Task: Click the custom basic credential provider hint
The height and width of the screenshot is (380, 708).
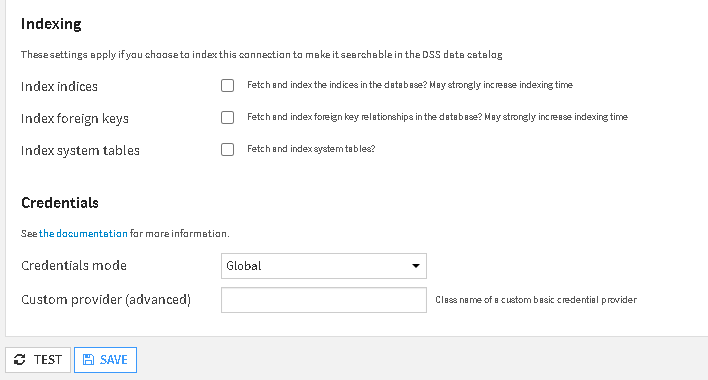Action: [536, 300]
